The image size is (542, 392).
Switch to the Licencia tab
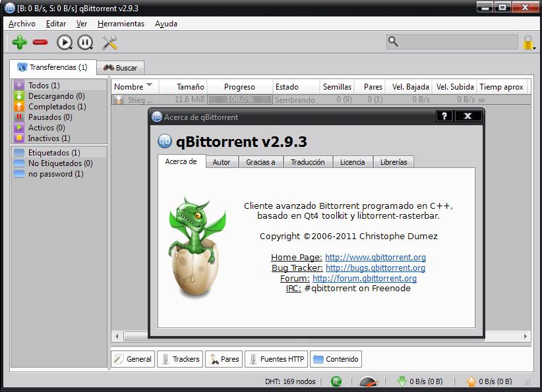pyautogui.click(x=352, y=162)
